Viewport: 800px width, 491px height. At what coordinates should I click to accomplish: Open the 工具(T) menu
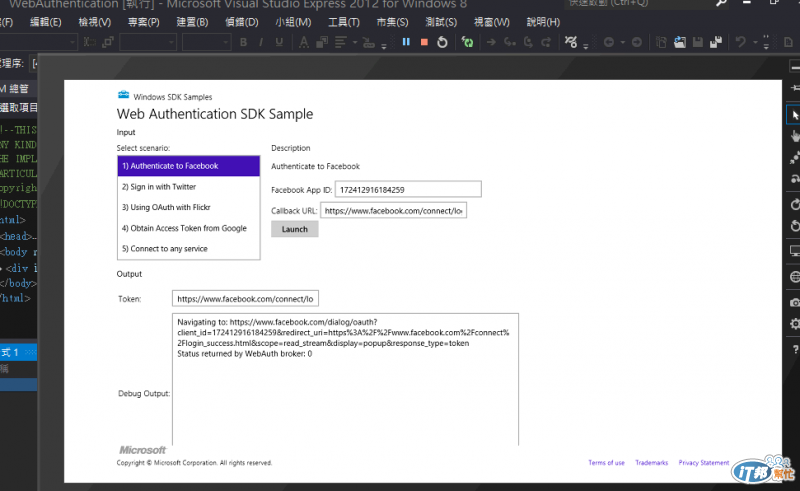click(343, 22)
